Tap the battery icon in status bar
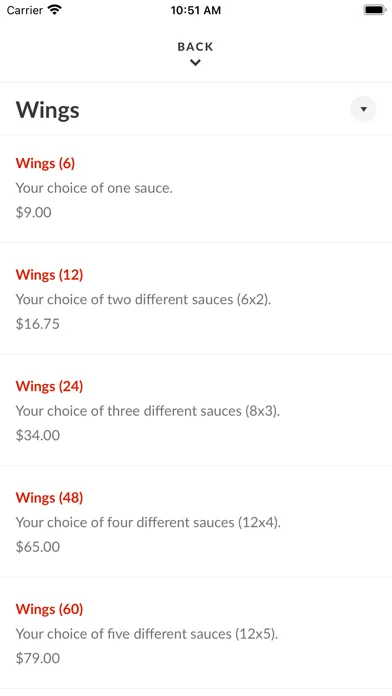Viewport: 392px width, 696px height. point(375,10)
